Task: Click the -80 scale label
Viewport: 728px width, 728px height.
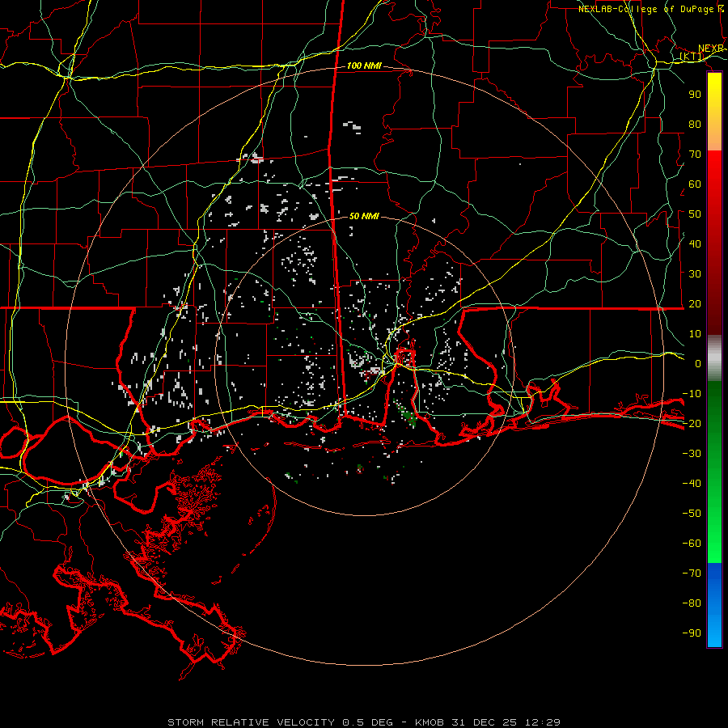Action: pos(692,603)
